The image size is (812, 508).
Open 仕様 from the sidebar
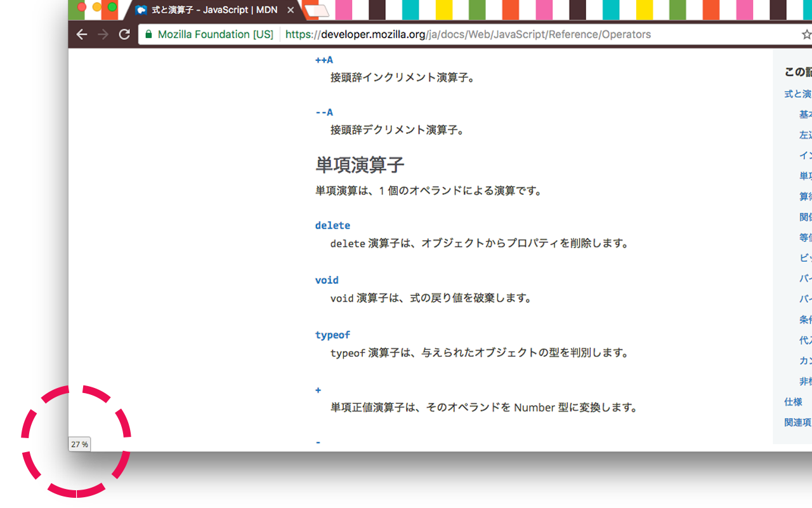tap(792, 401)
